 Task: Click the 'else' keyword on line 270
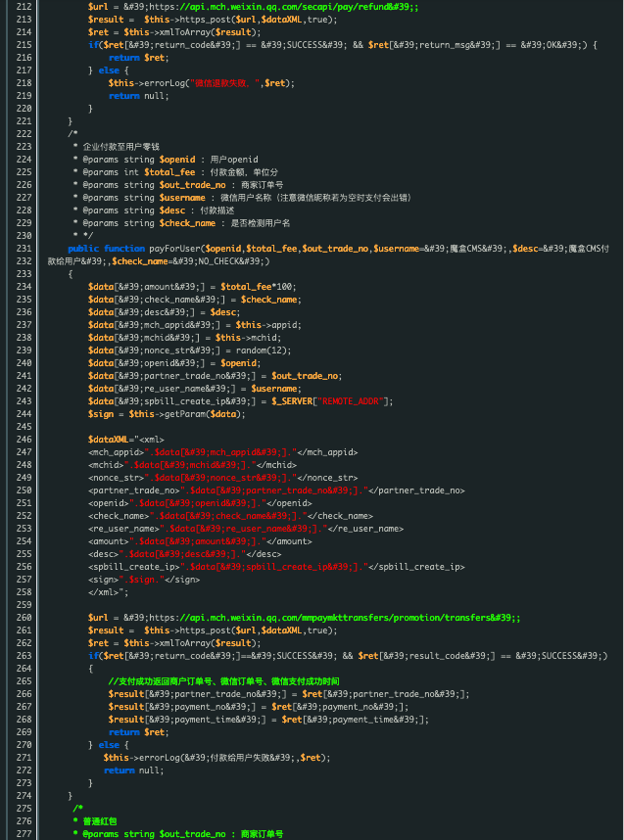pyautogui.click(x=109, y=745)
